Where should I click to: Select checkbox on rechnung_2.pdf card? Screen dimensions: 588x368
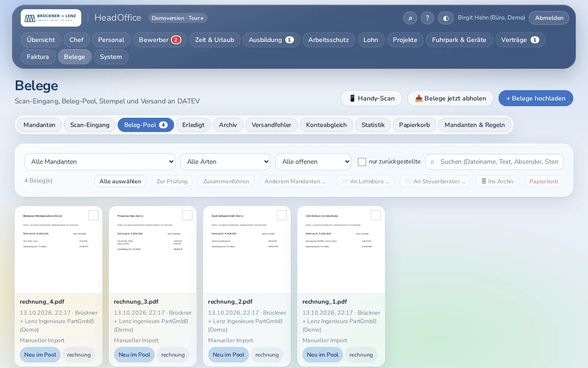(282, 215)
